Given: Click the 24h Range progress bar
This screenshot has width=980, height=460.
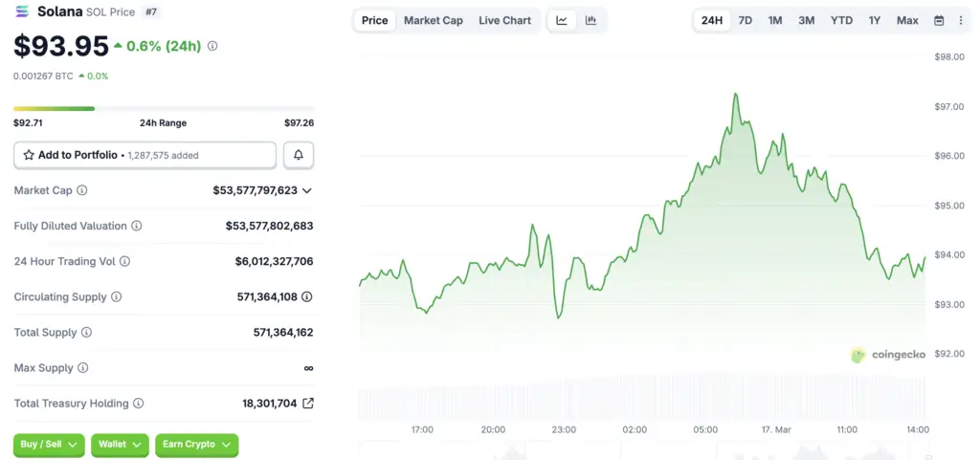Looking at the screenshot, I should click(163, 108).
